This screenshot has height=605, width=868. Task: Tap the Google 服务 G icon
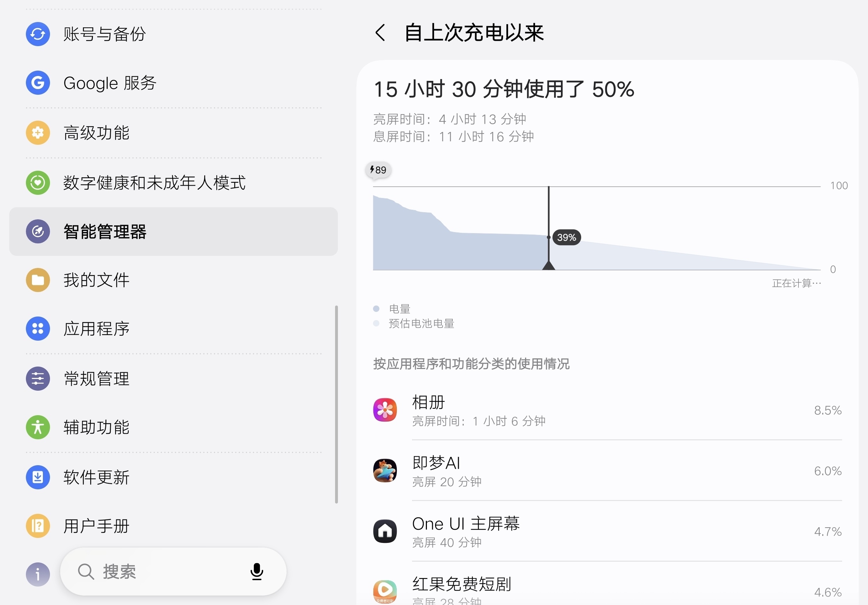tap(38, 83)
